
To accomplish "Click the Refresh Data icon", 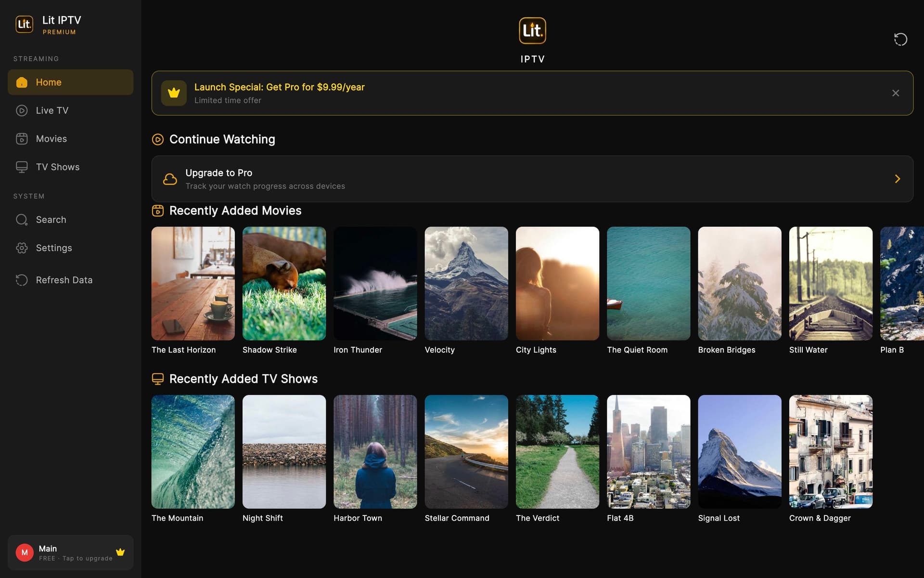I will [22, 279].
